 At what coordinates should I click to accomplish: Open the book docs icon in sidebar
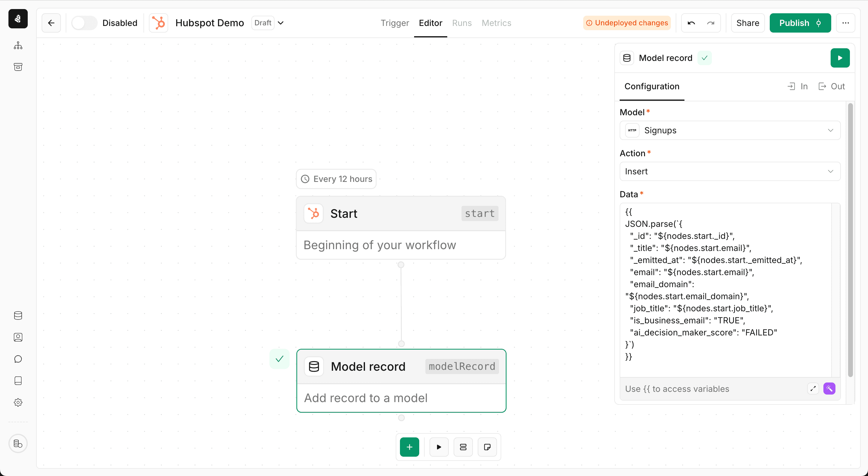point(18,381)
